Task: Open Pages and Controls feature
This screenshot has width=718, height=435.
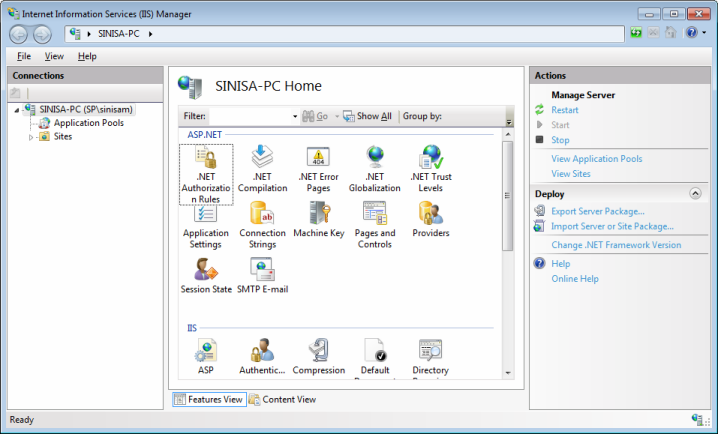Action: pos(375,225)
